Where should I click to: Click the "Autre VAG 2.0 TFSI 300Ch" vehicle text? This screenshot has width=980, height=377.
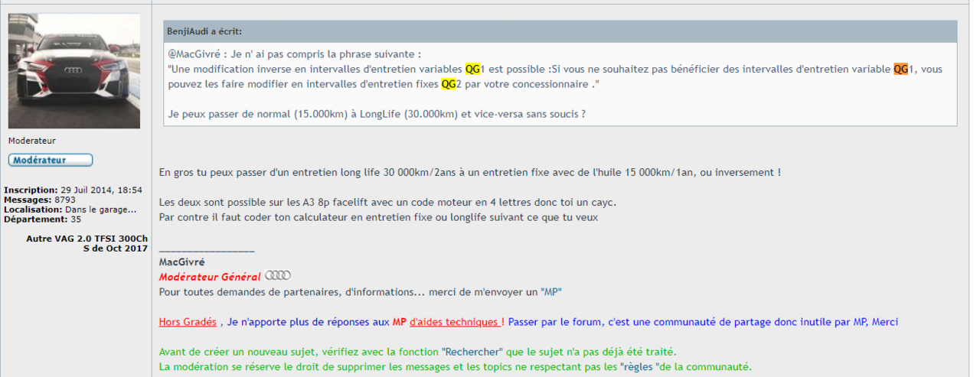(x=87, y=239)
